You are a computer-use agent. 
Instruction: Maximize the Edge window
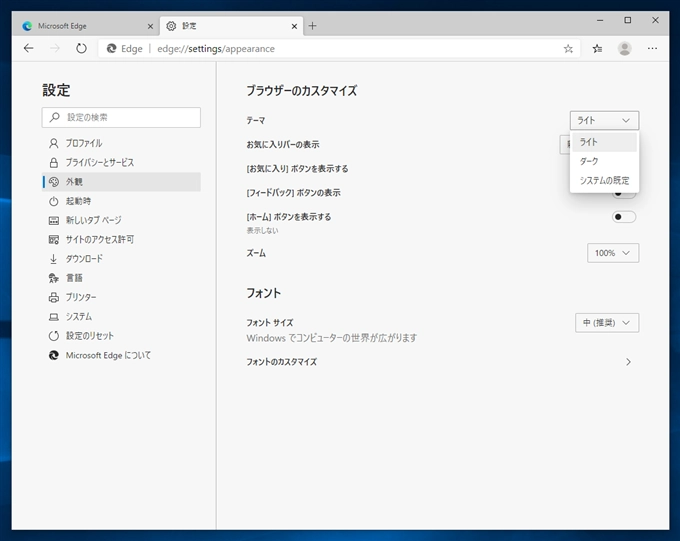coord(628,20)
